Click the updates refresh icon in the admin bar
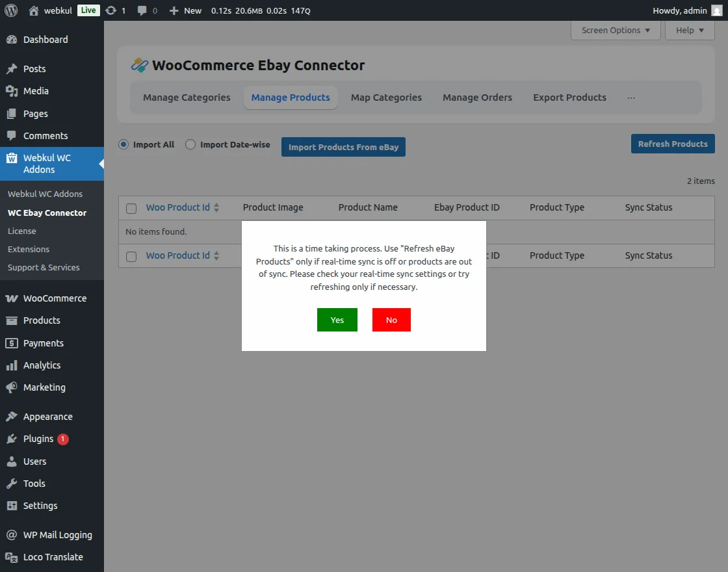Viewport: 728px width, 572px height. [110, 10]
